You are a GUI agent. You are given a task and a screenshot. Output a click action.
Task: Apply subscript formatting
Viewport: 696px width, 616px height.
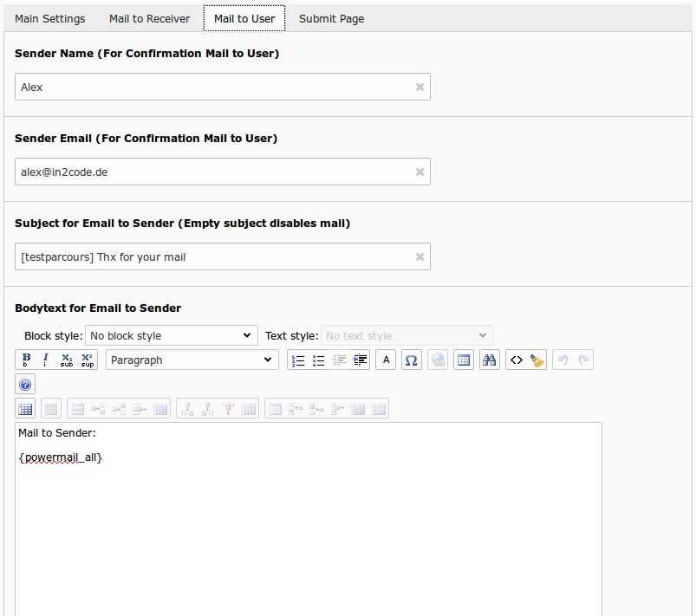67,360
